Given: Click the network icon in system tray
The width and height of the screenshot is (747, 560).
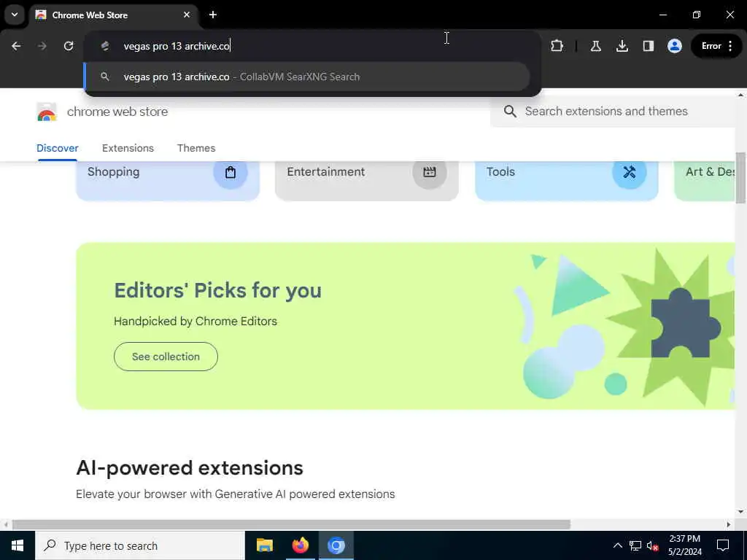Looking at the screenshot, I should [635, 545].
